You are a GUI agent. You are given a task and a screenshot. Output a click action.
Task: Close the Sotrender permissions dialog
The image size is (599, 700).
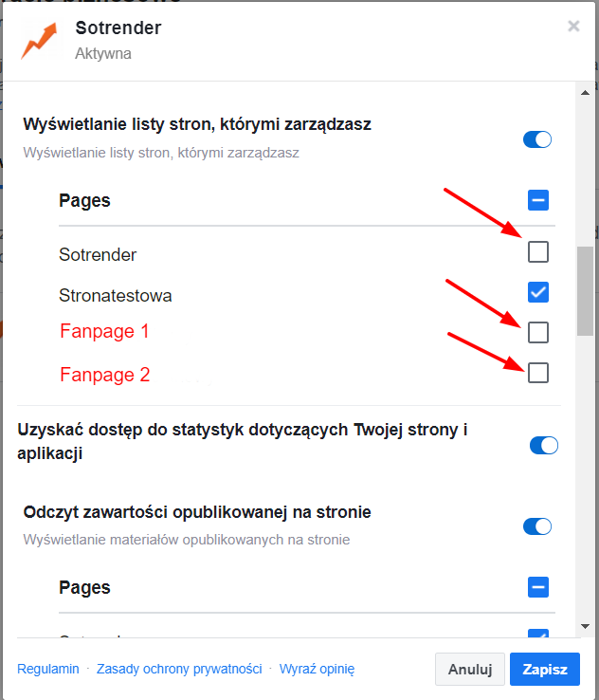click(573, 27)
